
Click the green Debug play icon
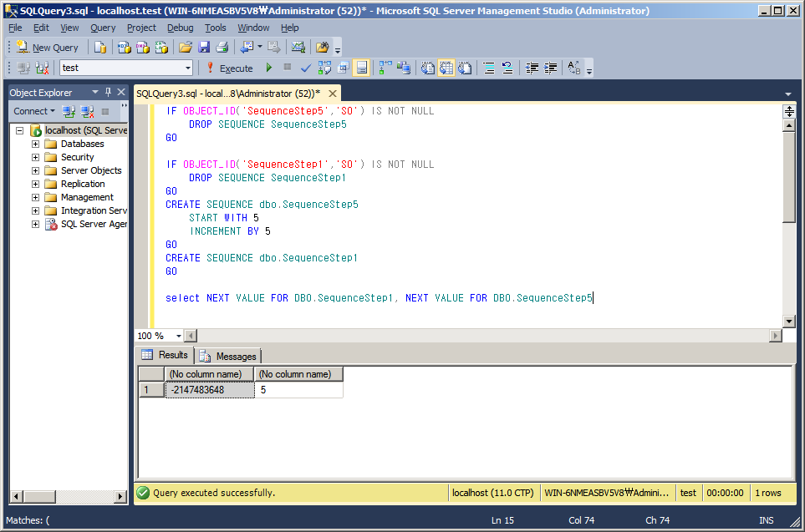(268, 68)
